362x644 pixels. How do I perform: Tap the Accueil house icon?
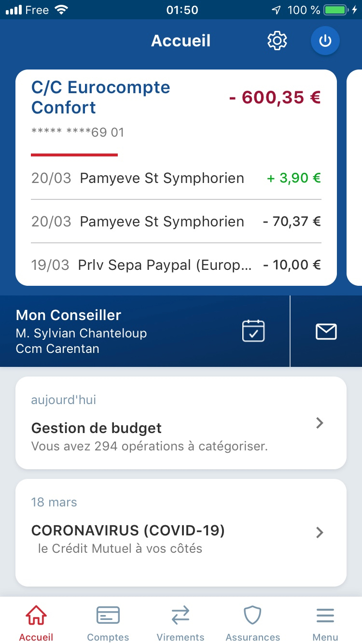coord(36,616)
